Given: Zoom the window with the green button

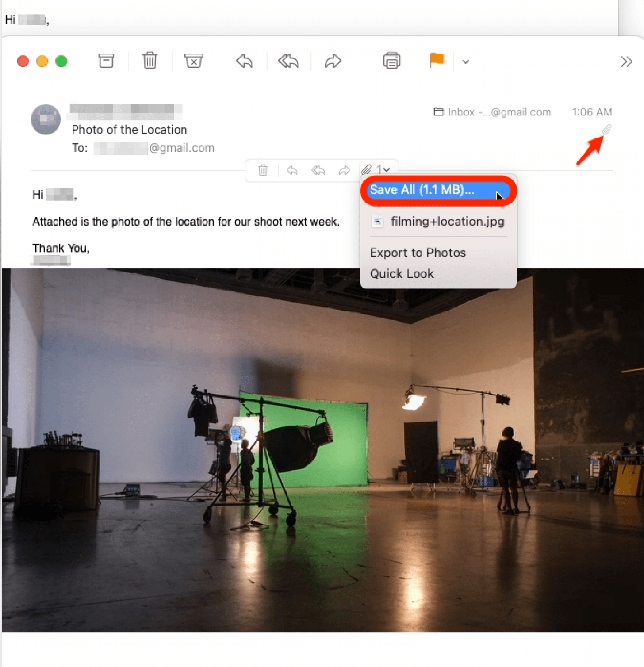Looking at the screenshot, I should [x=61, y=61].
